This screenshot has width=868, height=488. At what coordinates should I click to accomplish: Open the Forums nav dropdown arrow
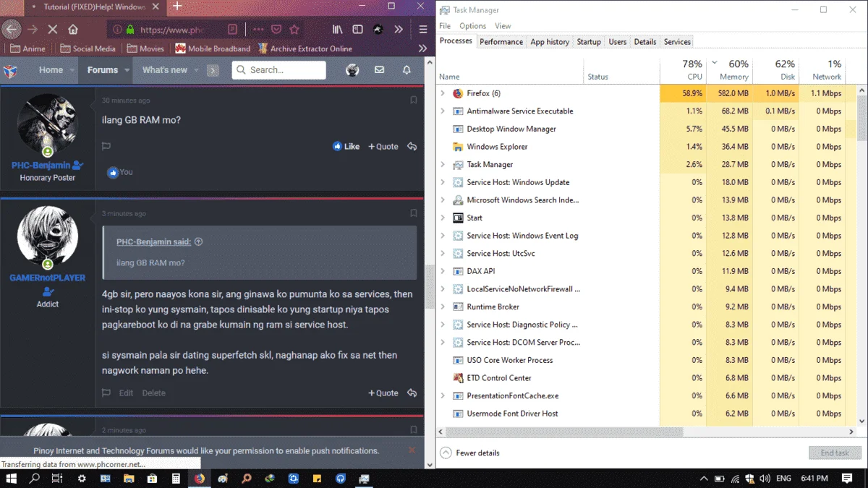127,71
